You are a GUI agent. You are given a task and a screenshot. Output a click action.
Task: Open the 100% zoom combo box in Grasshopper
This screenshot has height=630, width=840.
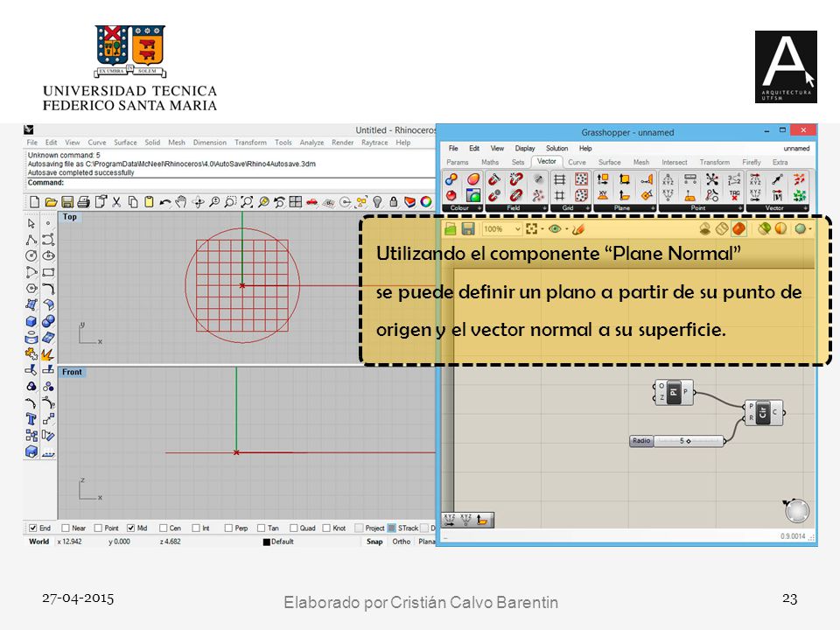pyautogui.click(x=502, y=229)
